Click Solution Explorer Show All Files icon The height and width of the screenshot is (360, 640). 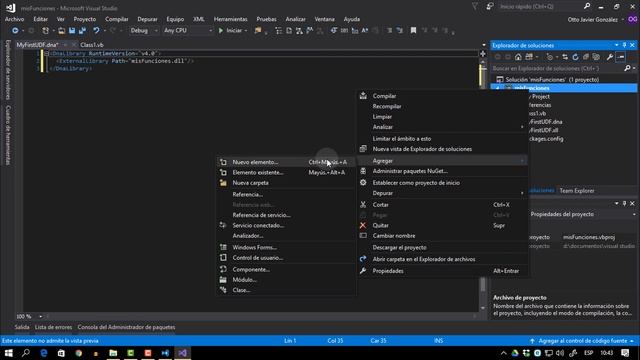(x=596, y=57)
